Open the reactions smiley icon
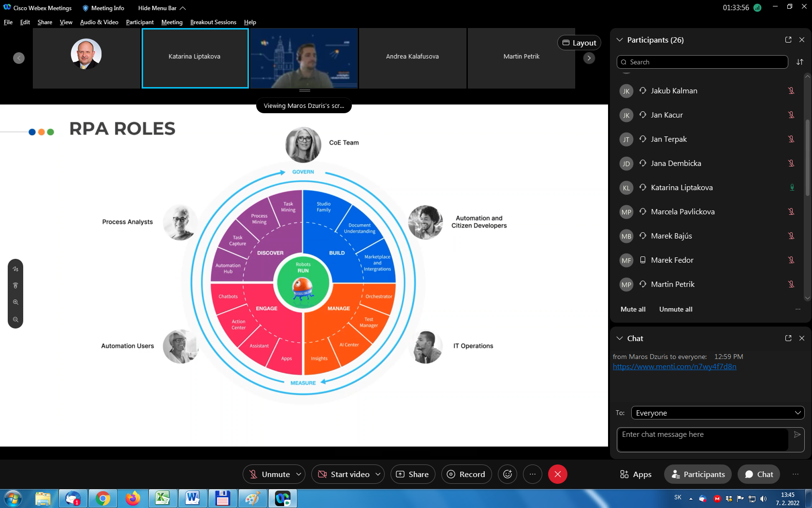The height and width of the screenshot is (508, 812). click(x=507, y=474)
